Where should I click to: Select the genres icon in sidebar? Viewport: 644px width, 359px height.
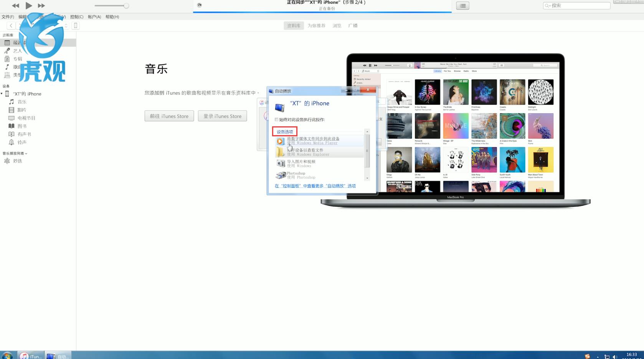click(7, 75)
